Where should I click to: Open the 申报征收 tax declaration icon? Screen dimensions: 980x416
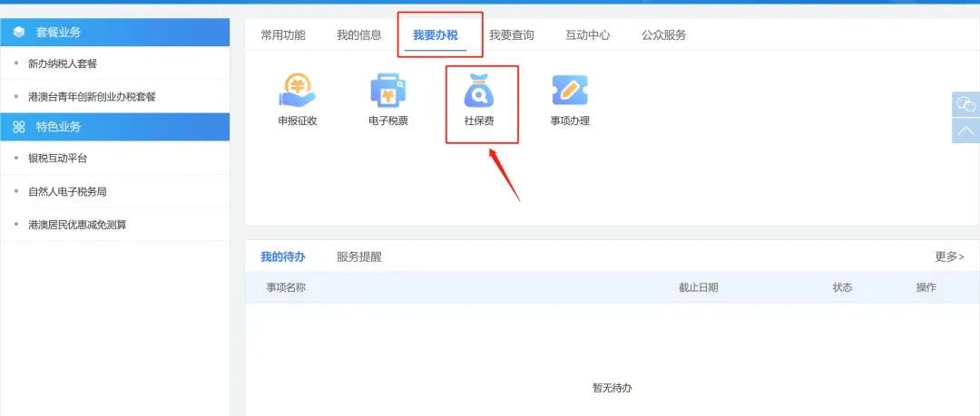(x=297, y=92)
